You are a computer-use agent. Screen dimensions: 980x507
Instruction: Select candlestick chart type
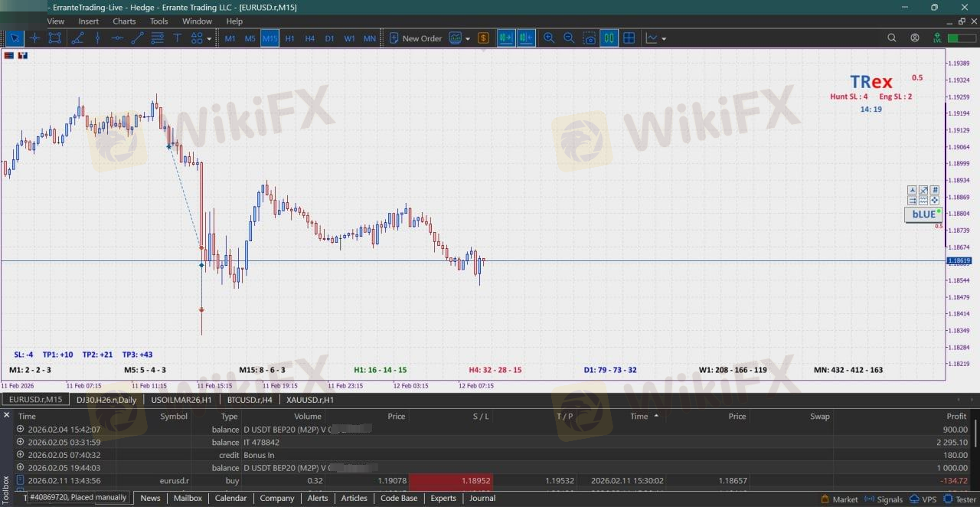[609, 38]
